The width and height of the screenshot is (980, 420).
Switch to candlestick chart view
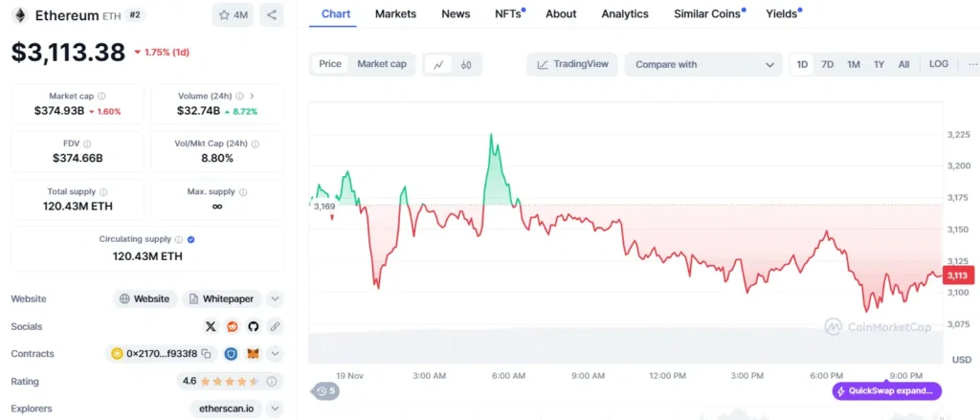[x=467, y=64]
